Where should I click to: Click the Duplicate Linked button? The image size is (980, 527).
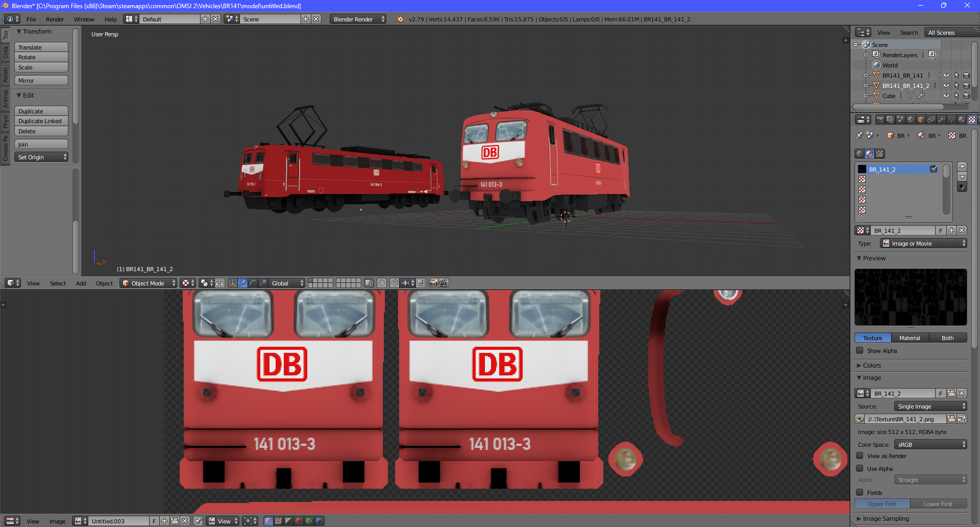(41, 121)
